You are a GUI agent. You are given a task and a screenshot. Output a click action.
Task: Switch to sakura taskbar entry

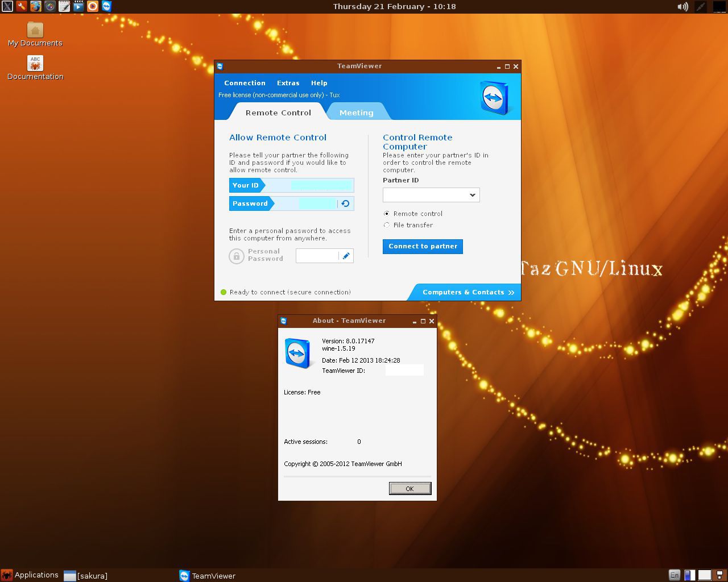point(86,576)
